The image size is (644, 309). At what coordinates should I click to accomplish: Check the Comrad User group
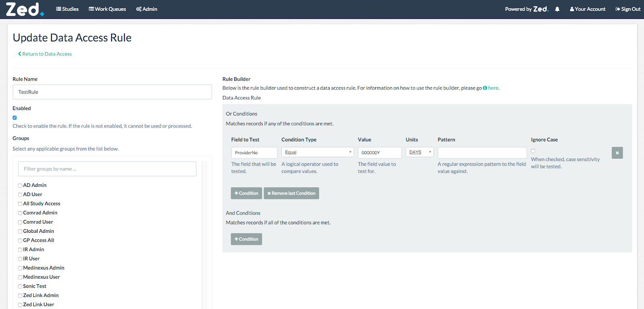(20, 222)
